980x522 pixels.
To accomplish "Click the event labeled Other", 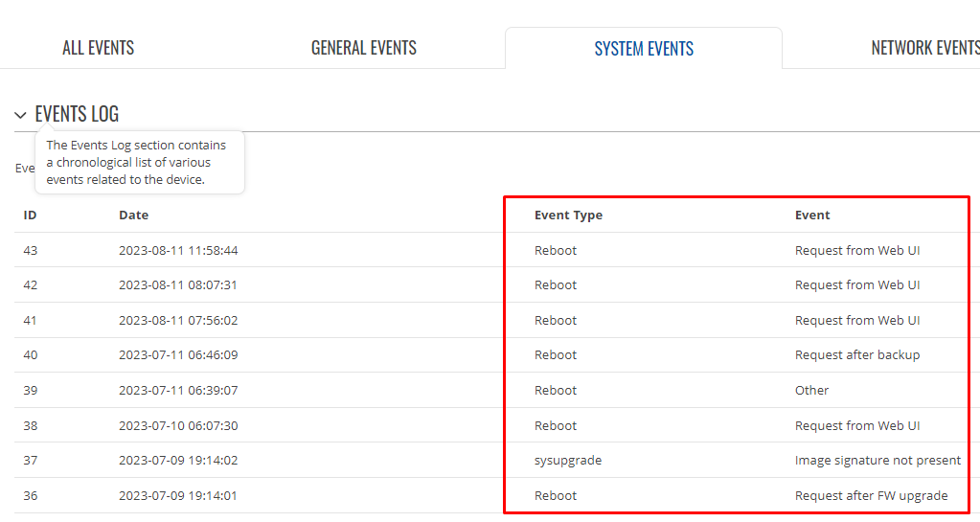I will (x=811, y=390).
